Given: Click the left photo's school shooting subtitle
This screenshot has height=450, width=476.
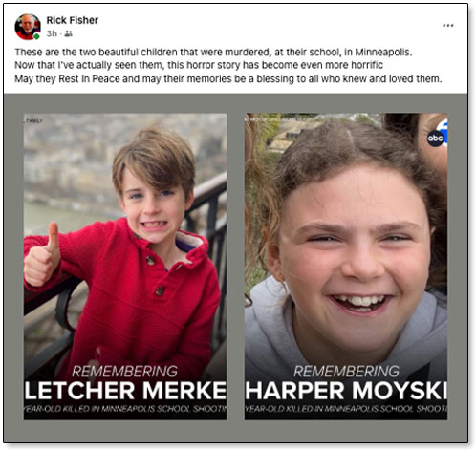Looking at the screenshot, I should pos(125,409).
